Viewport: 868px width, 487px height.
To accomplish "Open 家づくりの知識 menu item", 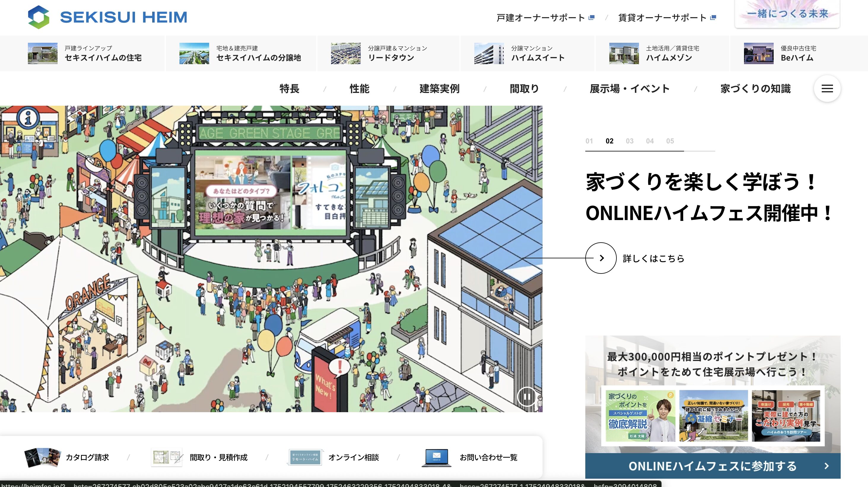I will (x=756, y=89).
